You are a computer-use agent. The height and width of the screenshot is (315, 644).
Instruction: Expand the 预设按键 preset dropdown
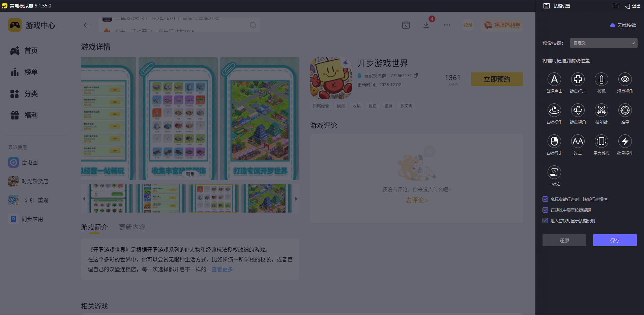(604, 43)
